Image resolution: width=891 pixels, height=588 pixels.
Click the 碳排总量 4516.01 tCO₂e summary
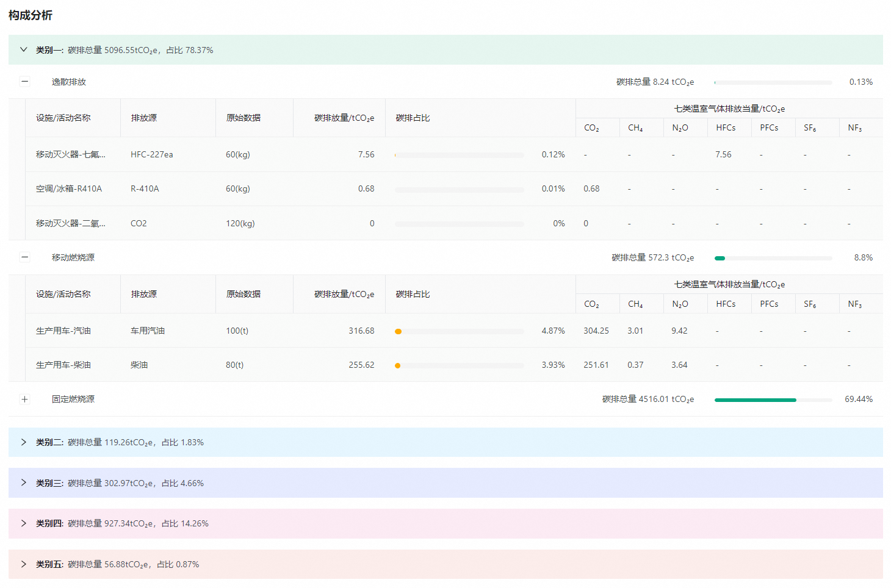[648, 399]
